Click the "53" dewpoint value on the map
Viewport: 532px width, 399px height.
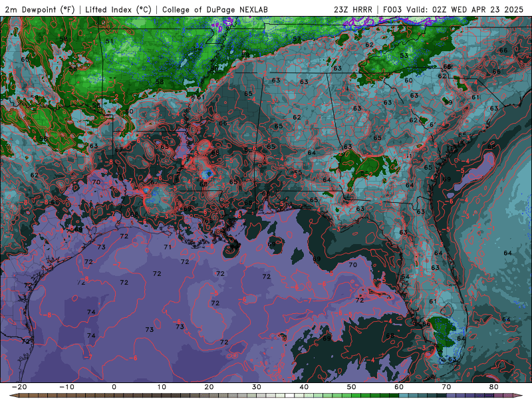click(404, 55)
